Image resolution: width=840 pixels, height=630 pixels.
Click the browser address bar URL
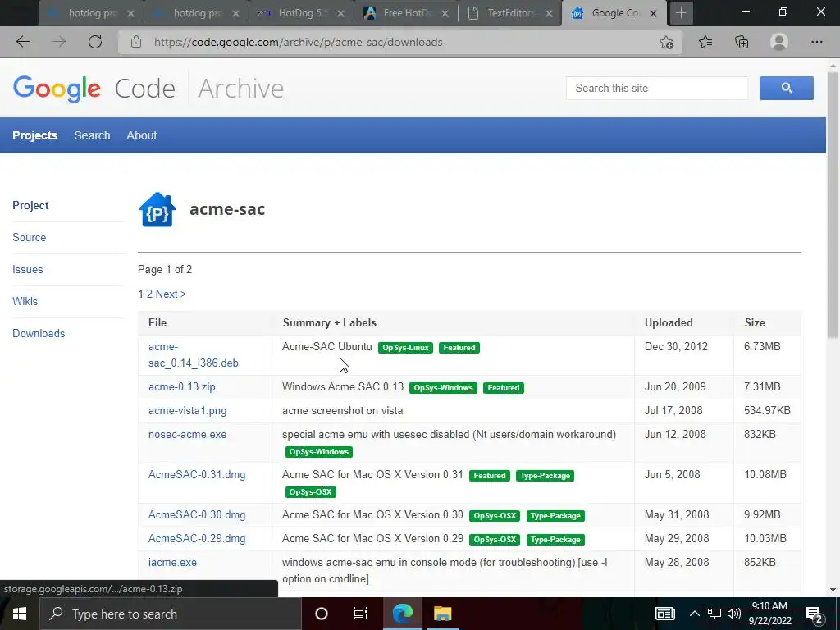[x=299, y=42]
